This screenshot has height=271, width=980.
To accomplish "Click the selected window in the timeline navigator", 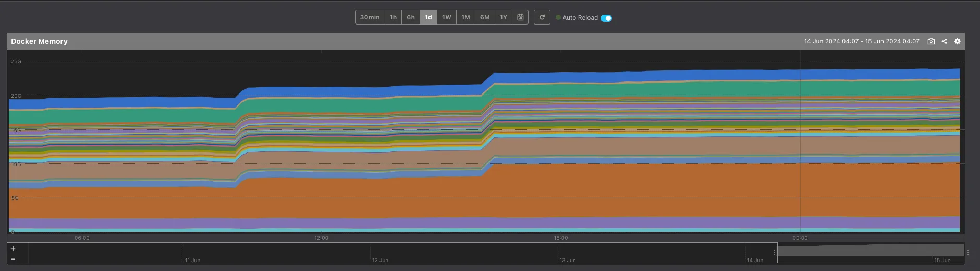I will pyautogui.click(x=871, y=251).
